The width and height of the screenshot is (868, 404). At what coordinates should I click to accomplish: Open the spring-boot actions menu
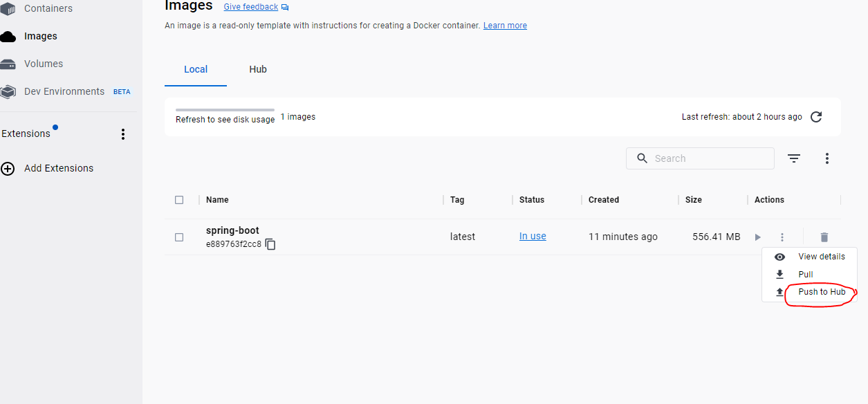pyautogui.click(x=782, y=237)
